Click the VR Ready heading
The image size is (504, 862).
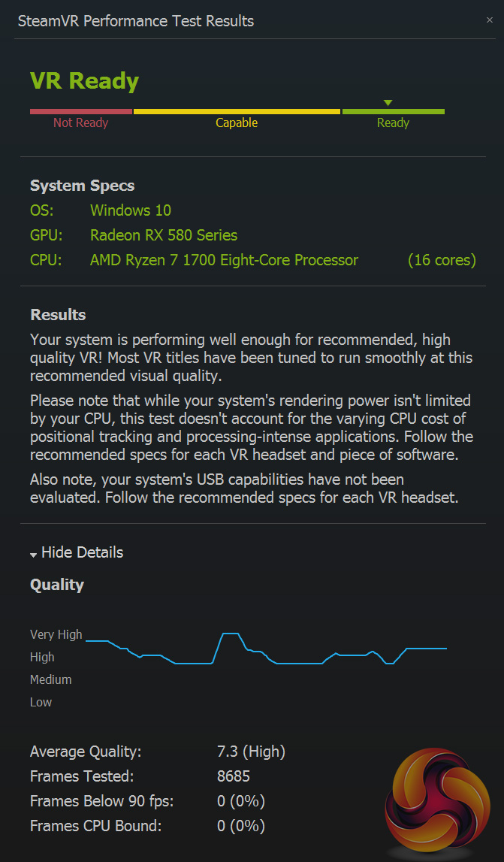pyautogui.click(x=84, y=81)
